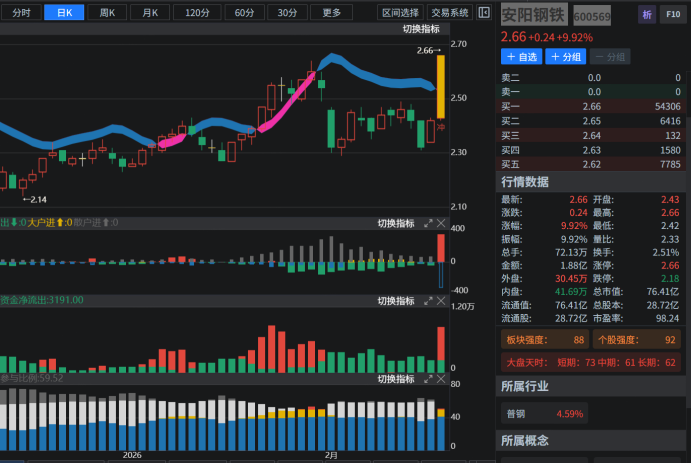
Task: Expand the 资金净流出 sub-chart to full size
Action: (428, 300)
